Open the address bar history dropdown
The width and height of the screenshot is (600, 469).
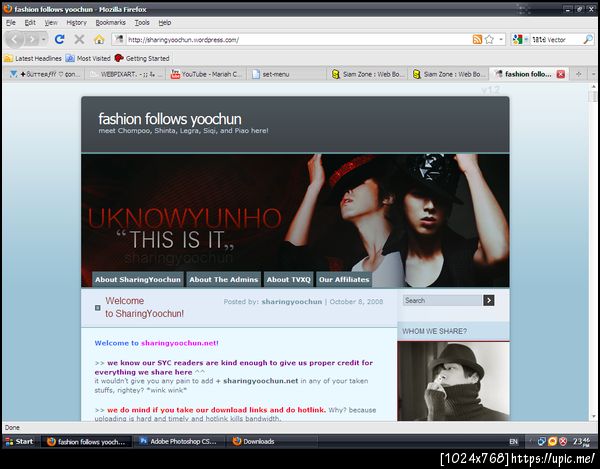point(501,39)
